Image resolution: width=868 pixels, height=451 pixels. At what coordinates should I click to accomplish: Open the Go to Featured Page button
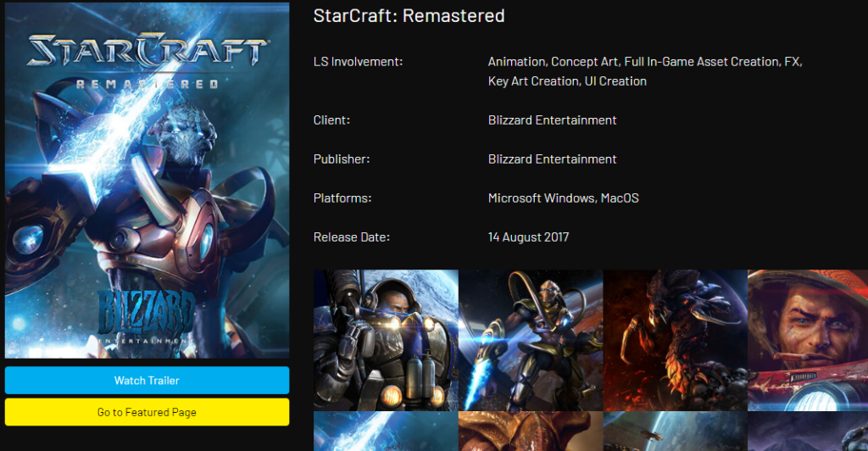coord(147,412)
